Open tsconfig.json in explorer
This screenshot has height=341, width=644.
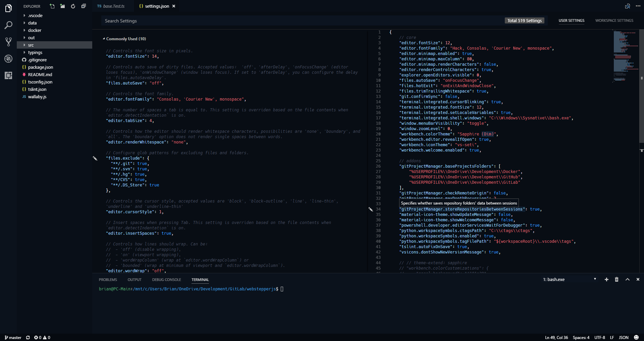point(54,82)
